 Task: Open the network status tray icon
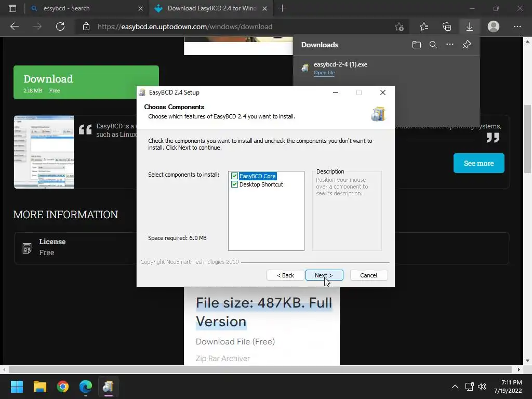pyautogui.click(x=470, y=387)
